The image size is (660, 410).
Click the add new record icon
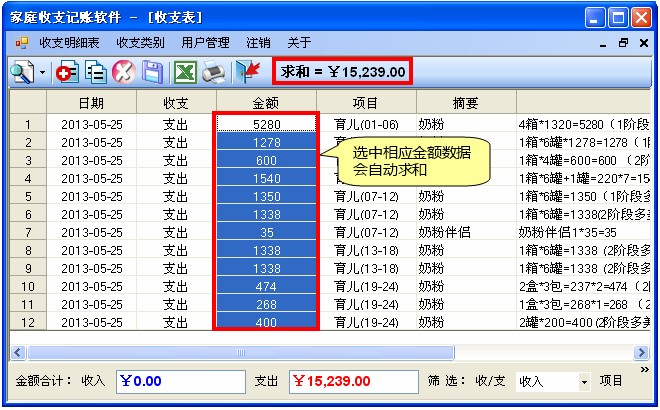point(68,72)
